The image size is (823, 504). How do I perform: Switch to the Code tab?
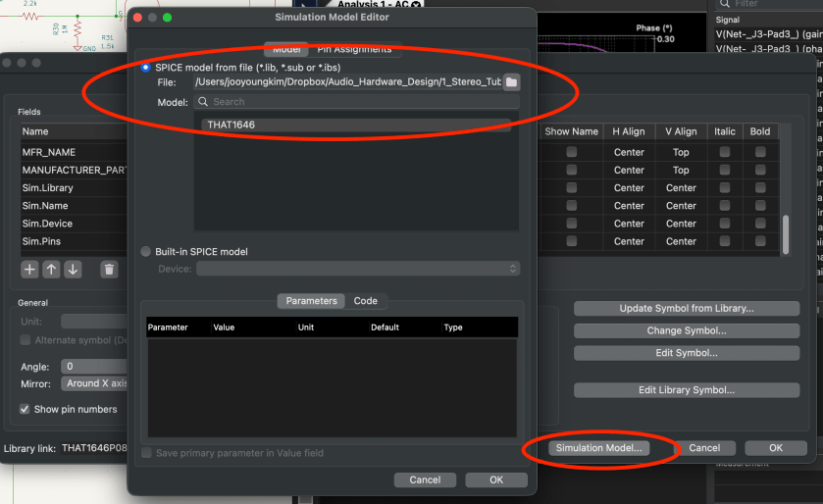coord(365,301)
